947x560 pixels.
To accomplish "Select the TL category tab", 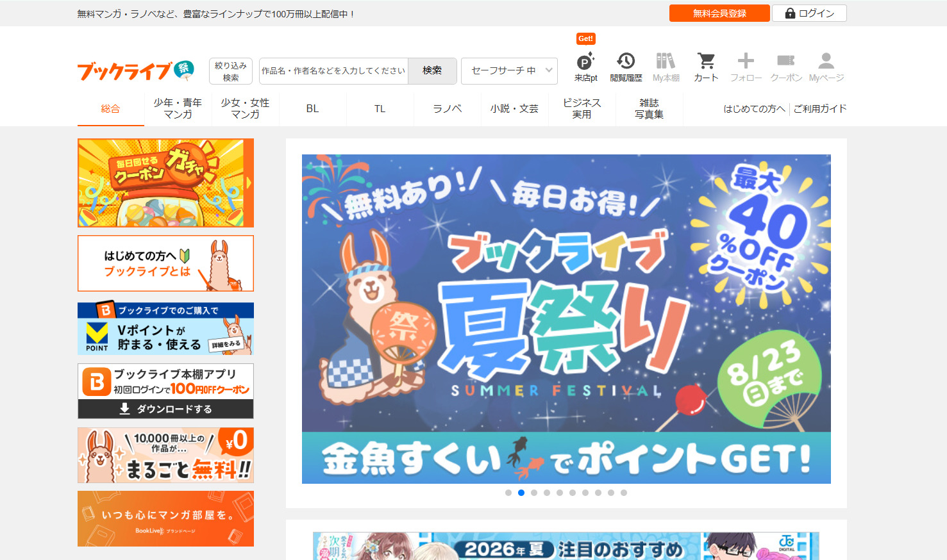I will (380, 109).
